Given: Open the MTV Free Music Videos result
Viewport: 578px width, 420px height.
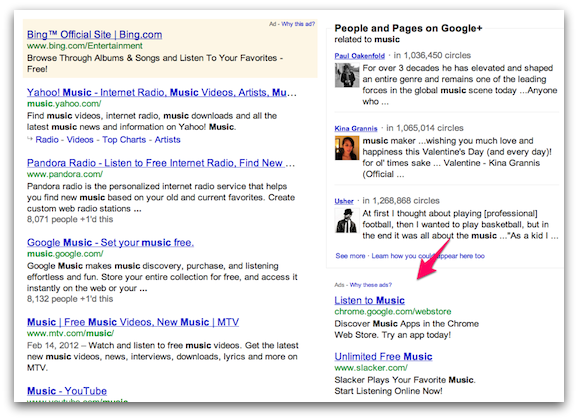Looking at the screenshot, I should [x=133, y=322].
